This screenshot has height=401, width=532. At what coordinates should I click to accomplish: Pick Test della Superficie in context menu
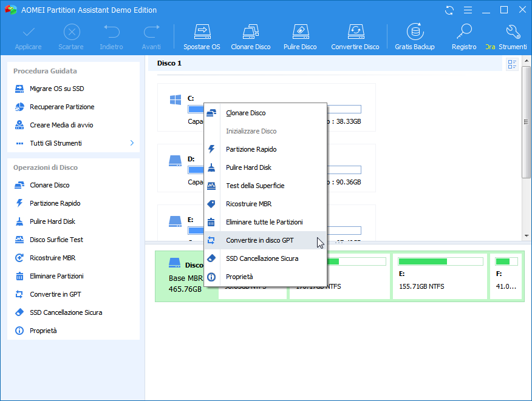coord(255,186)
